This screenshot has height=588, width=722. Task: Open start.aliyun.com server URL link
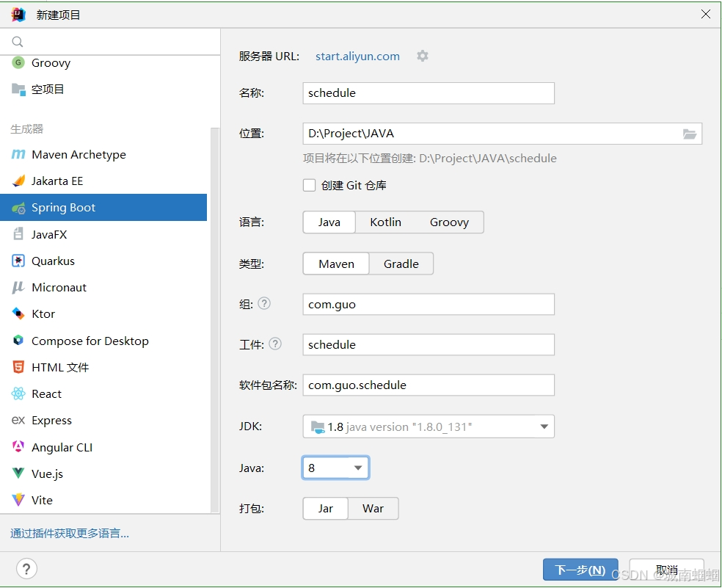[x=357, y=57]
